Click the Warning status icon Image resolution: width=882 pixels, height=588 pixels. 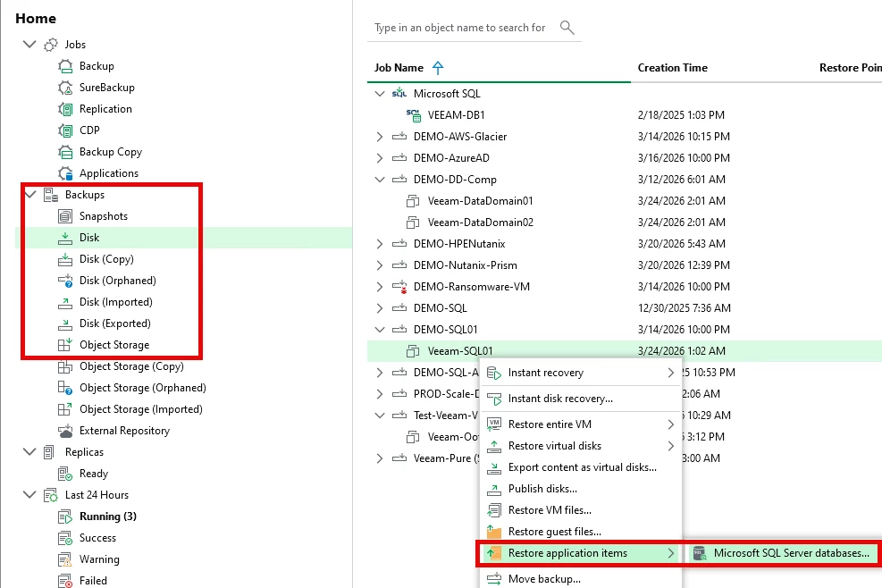click(65, 559)
